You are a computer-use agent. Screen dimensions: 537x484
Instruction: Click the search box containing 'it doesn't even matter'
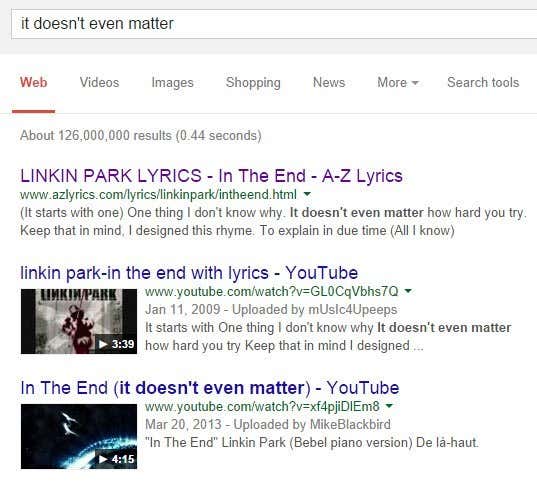[274, 24]
